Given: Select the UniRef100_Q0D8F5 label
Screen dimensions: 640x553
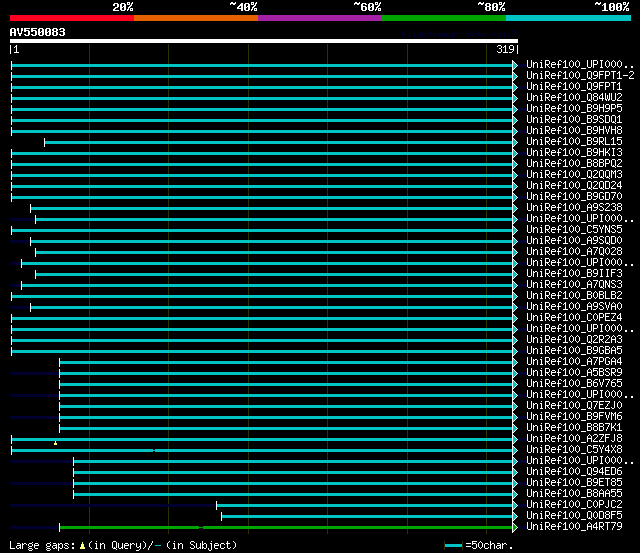Looking at the screenshot, I should click(x=574, y=516).
